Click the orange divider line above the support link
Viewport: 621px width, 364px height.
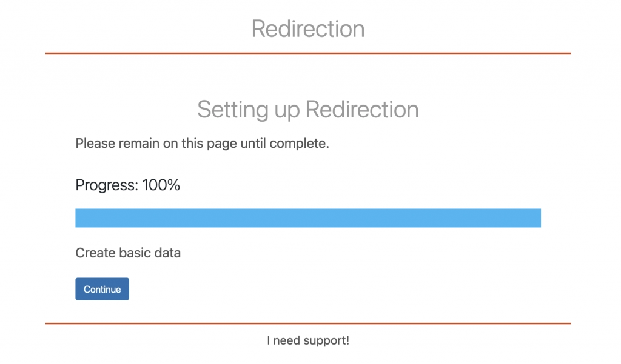point(308,323)
